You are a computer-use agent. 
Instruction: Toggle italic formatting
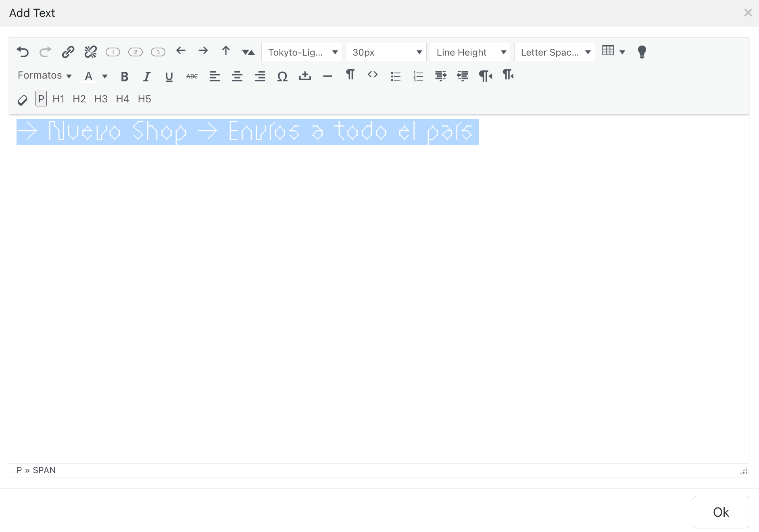pyautogui.click(x=147, y=76)
